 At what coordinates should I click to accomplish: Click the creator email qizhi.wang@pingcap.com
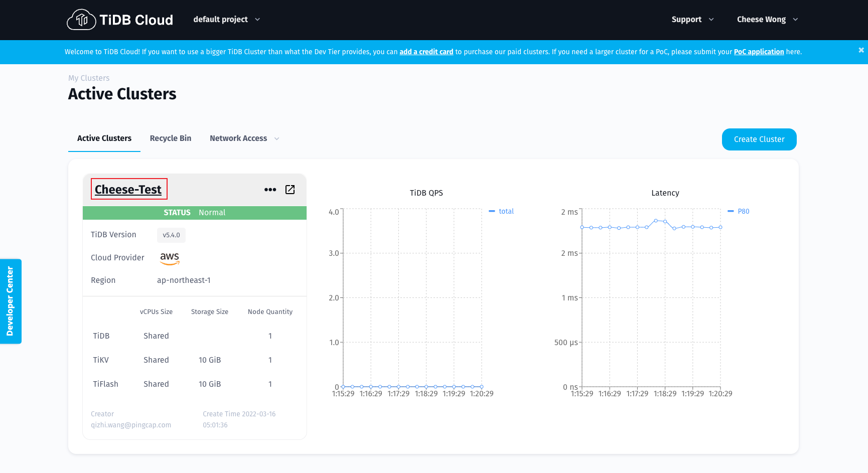pos(131,425)
